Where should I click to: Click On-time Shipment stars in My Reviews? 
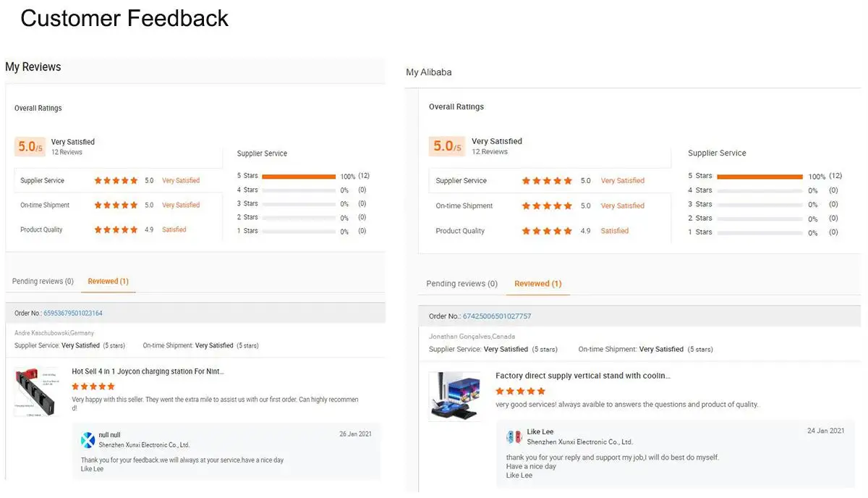[x=116, y=206]
